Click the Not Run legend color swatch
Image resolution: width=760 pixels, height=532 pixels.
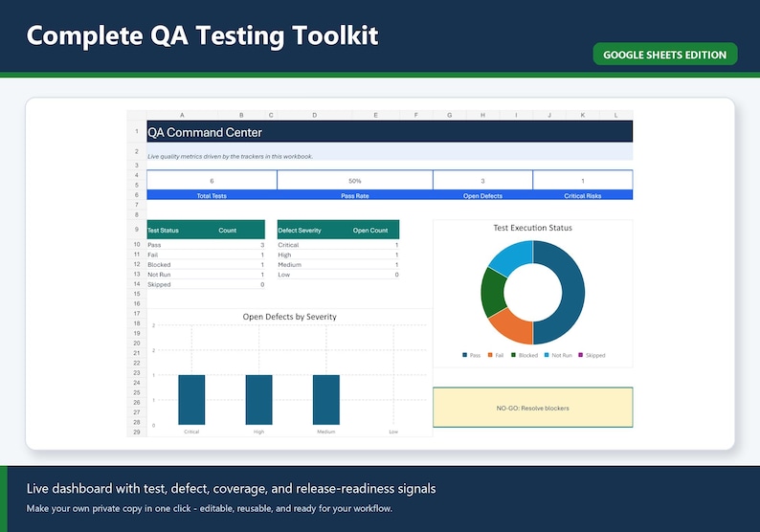coord(547,355)
